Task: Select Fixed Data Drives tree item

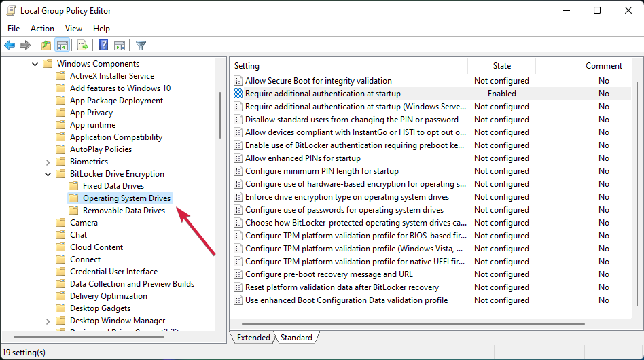Action: 113,186
